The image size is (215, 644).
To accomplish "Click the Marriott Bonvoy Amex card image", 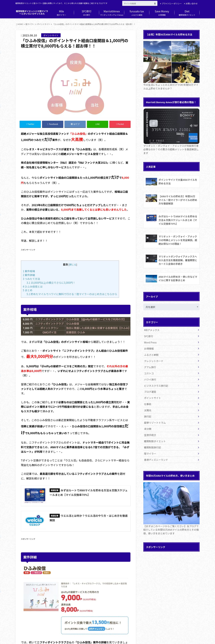I will point(171,126).
